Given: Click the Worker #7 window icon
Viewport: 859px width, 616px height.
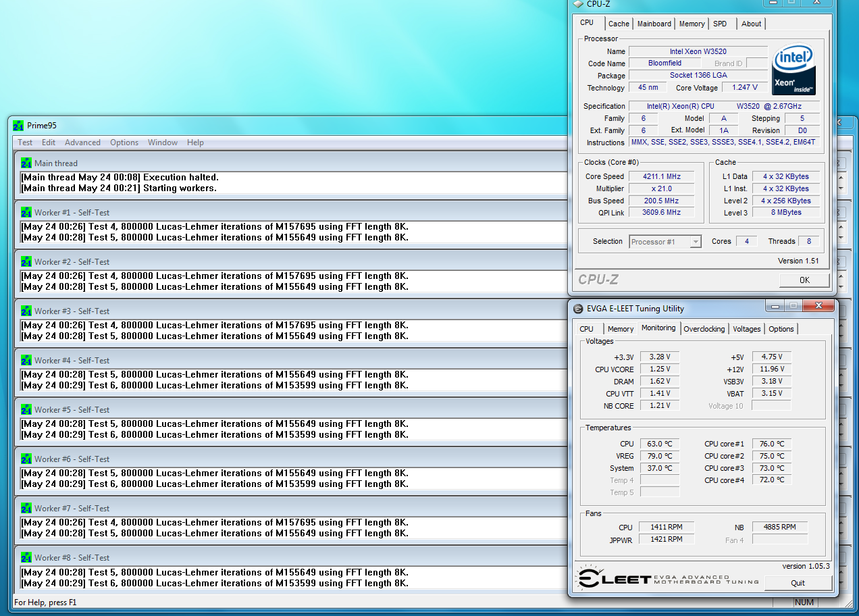Looking at the screenshot, I should 26,508.
